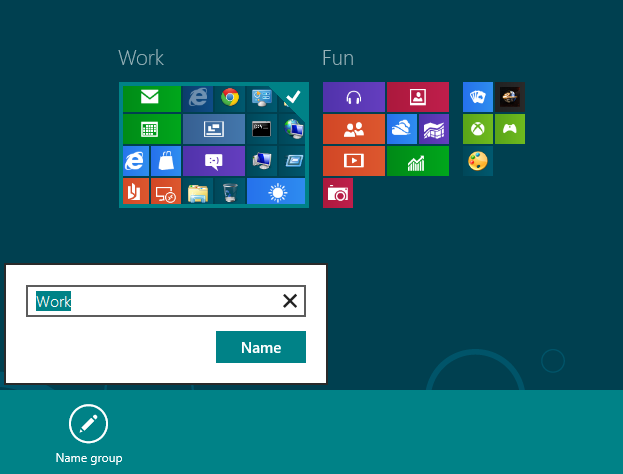Open the Xbox Games controller tile
The height and width of the screenshot is (474, 623).
point(510,129)
